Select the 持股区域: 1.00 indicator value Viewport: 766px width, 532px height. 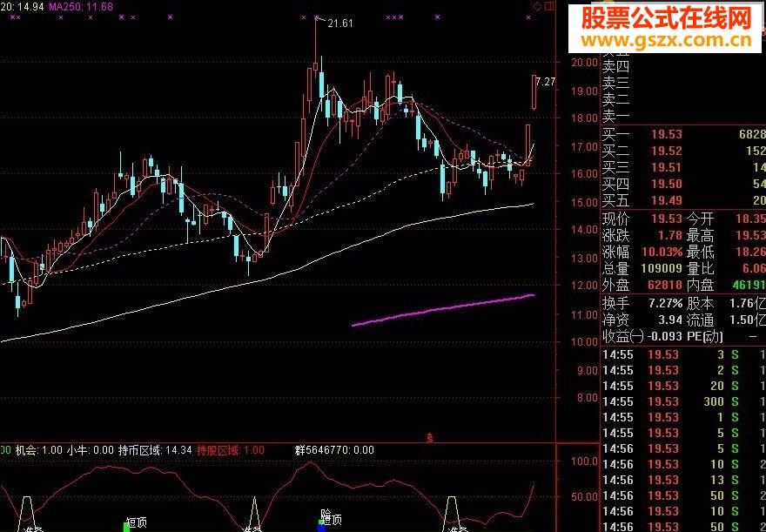pyautogui.click(x=231, y=450)
